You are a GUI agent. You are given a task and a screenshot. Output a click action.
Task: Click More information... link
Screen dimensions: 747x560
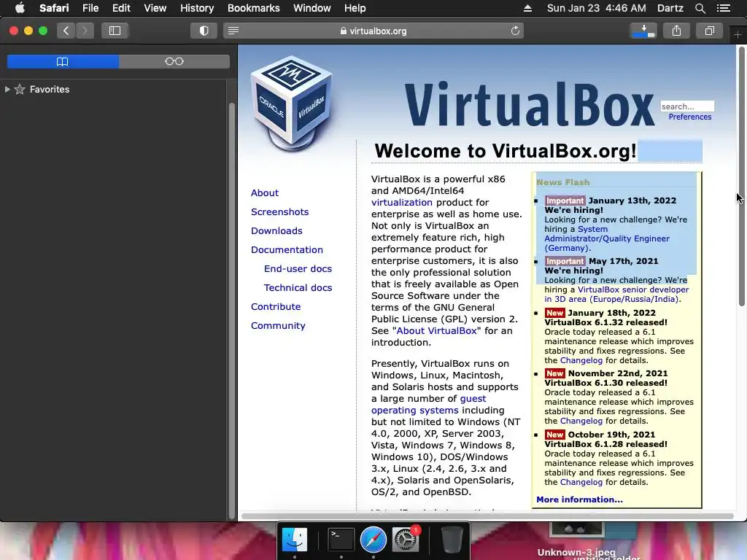[x=579, y=499]
